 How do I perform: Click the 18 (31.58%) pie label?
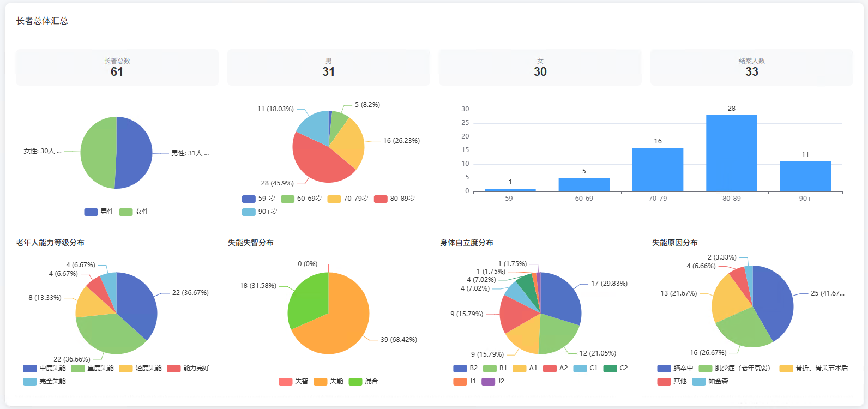click(258, 286)
